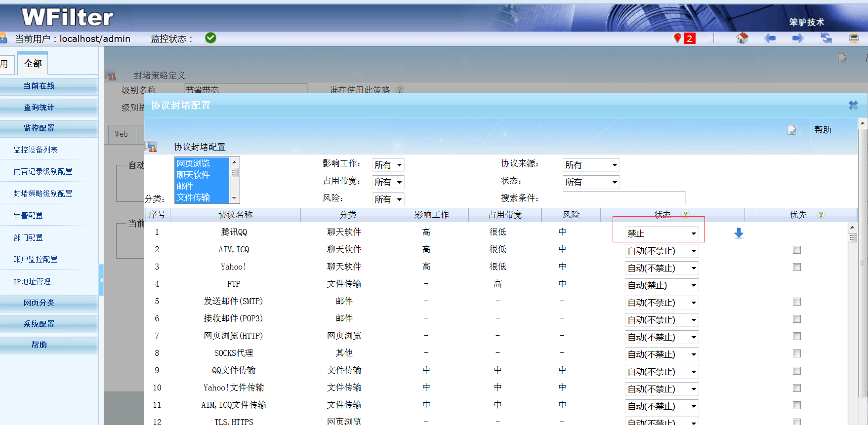This screenshot has width=868, height=425.
Task: Go forward with the right arrow icon
Action: coord(798,38)
